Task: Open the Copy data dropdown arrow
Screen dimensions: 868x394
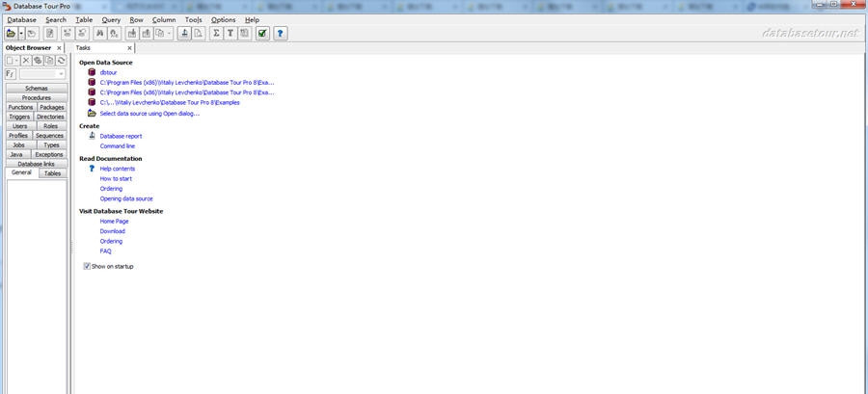Action: [x=170, y=33]
